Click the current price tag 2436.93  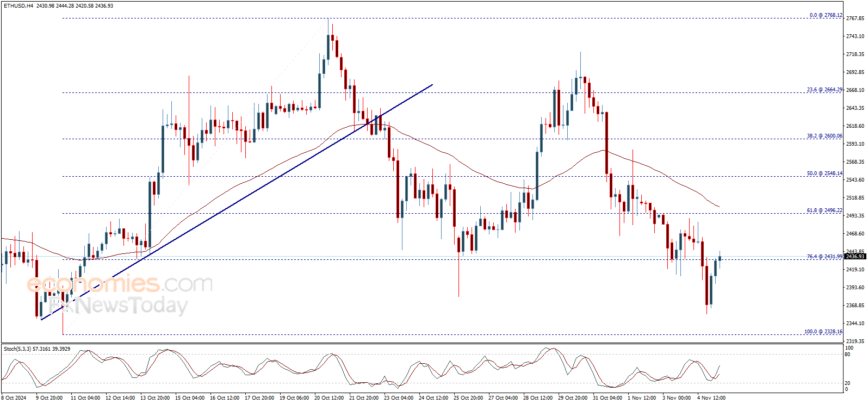[x=855, y=257]
